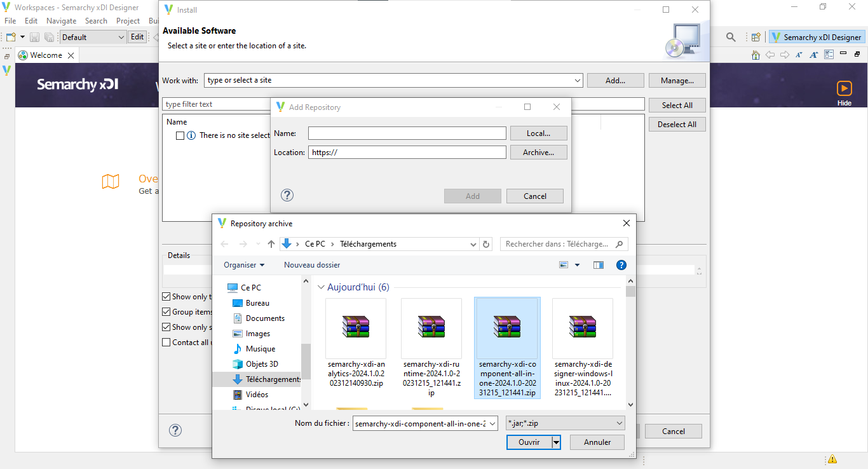Click the Save icon in the main toolbar
The width and height of the screenshot is (868, 469).
coord(34,37)
